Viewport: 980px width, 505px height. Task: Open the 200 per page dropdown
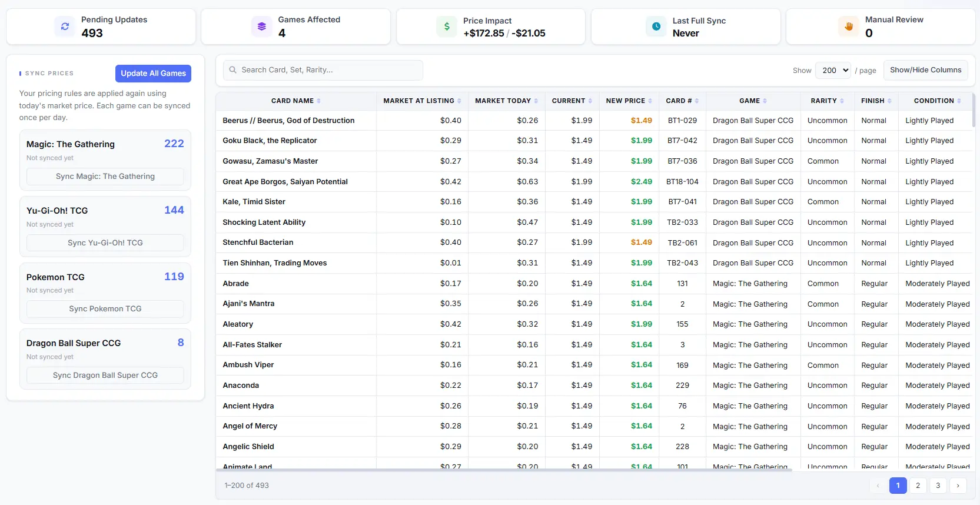(x=833, y=70)
